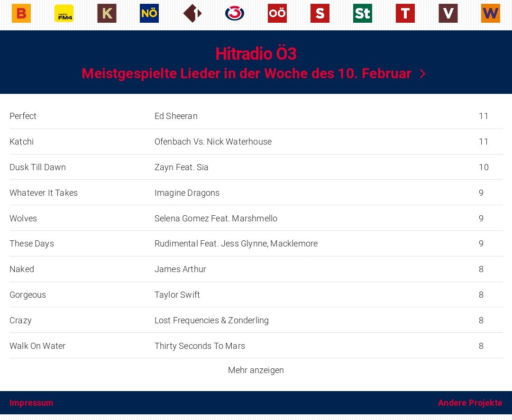The width and height of the screenshot is (512, 420).
Task: Open the yellow radio FM4 station icon
Action: tap(64, 13)
